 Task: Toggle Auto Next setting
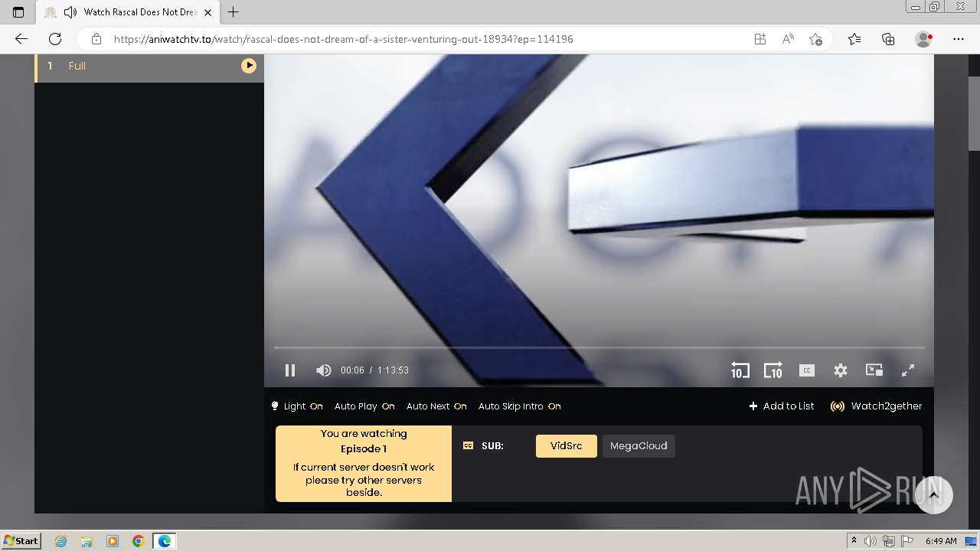436,406
